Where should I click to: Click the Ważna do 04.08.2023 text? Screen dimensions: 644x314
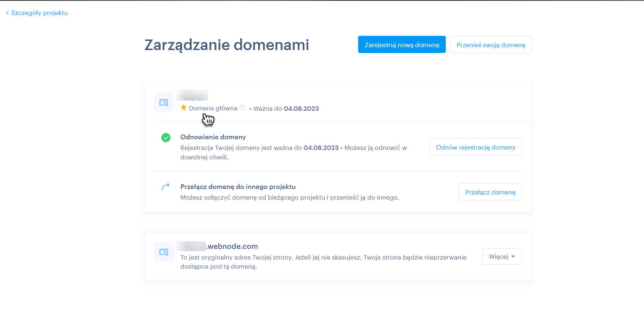[286, 109]
